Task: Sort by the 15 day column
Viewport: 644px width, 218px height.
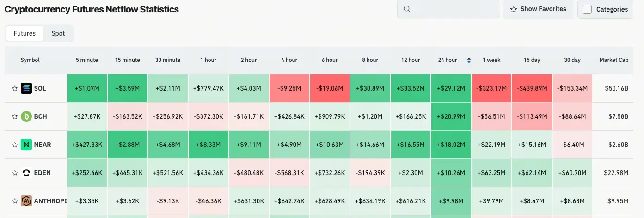Action: pyautogui.click(x=533, y=60)
